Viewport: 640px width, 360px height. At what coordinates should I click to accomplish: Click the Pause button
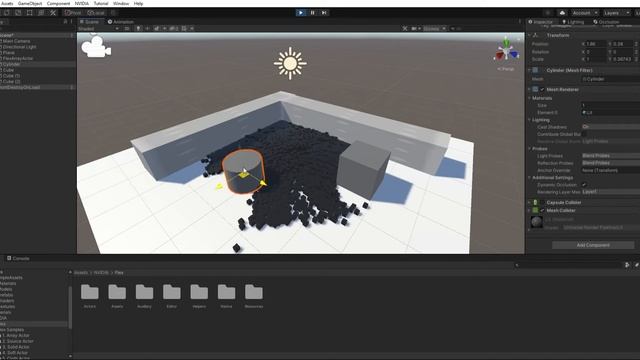pyautogui.click(x=313, y=13)
